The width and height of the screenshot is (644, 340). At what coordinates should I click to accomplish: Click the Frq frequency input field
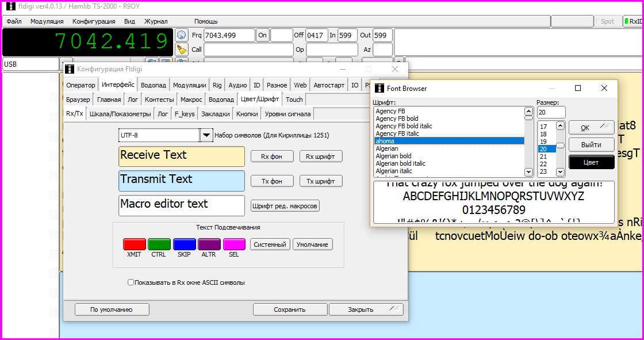[229, 35]
